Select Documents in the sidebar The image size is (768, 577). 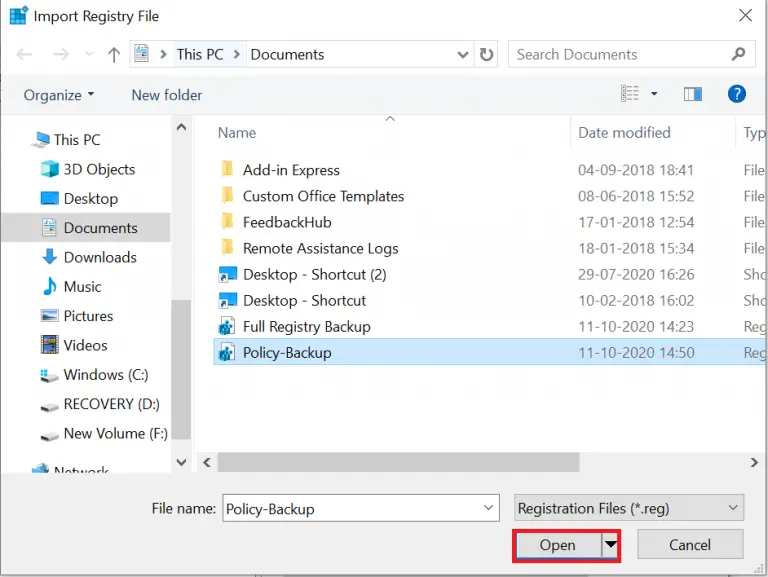click(x=86, y=228)
